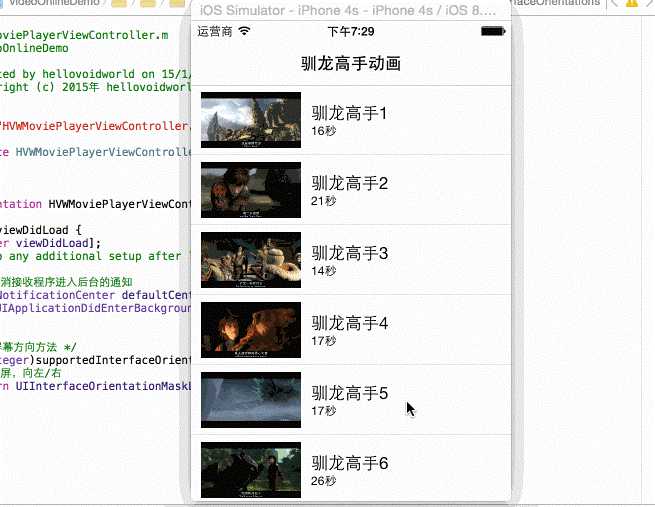The height and width of the screenshot is (507, 655).
Task: Click the supportedInterfaceOrien method line in Xcode
Action: coord(95,360)
